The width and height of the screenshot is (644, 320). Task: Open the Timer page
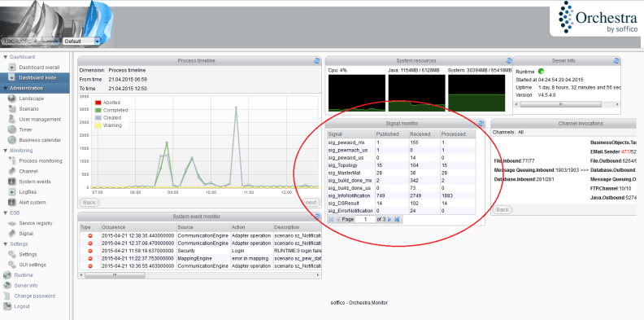click(25, 129)
